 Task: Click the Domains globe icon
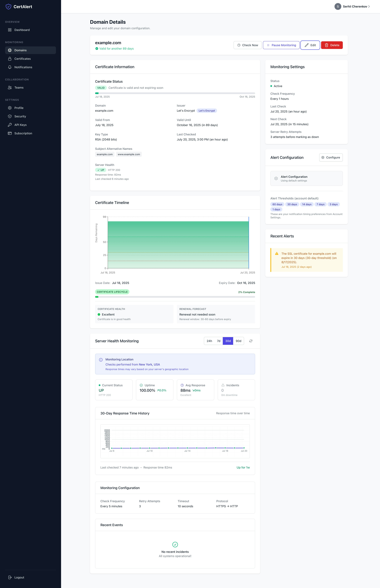[10, 50]
